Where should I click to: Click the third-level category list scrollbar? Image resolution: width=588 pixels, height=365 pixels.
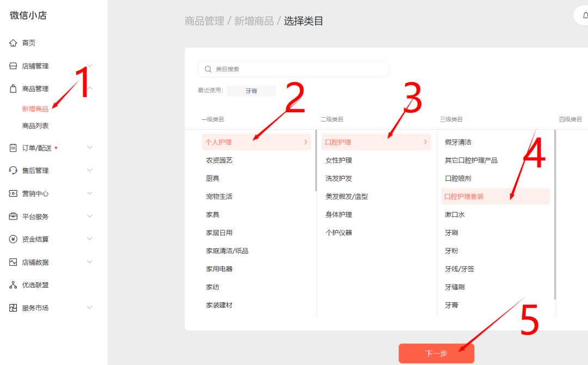coord(555,215)
